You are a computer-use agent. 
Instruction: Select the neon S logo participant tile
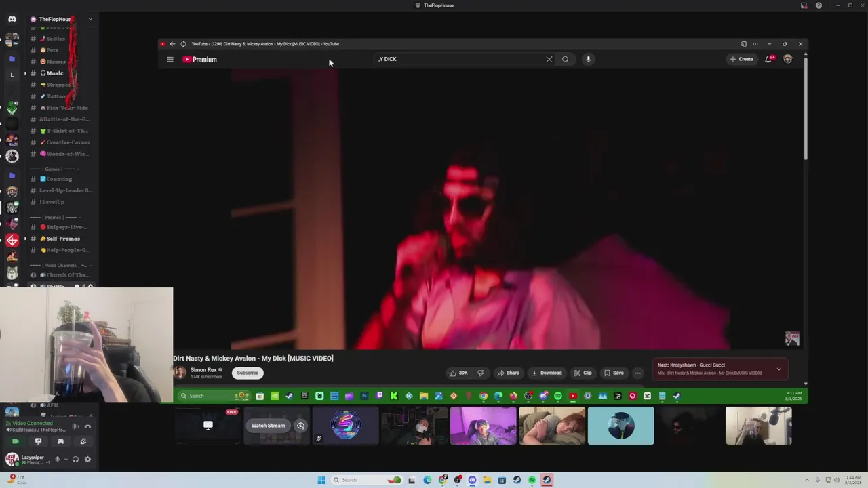tap(345, 426)
